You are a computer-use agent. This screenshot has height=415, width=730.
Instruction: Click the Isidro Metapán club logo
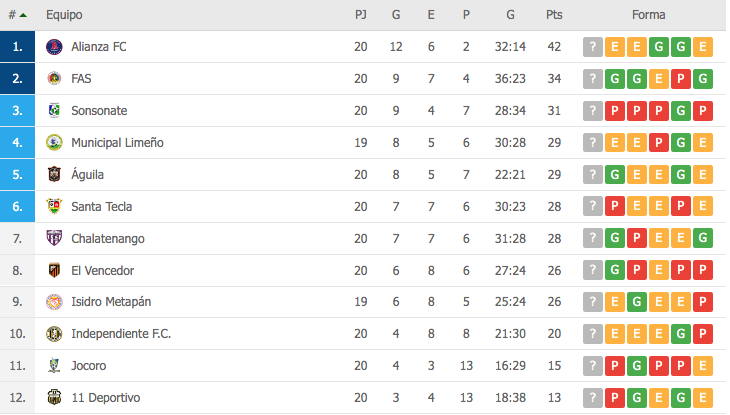54,303
